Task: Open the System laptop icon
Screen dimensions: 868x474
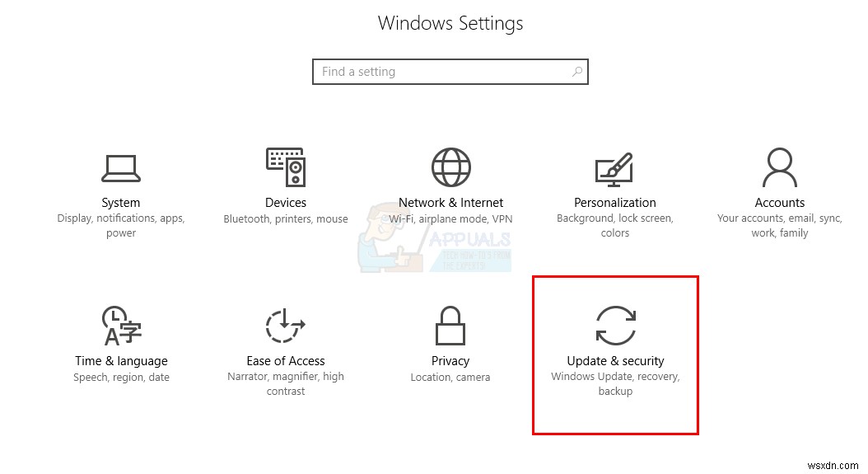Action: [121, 168]
